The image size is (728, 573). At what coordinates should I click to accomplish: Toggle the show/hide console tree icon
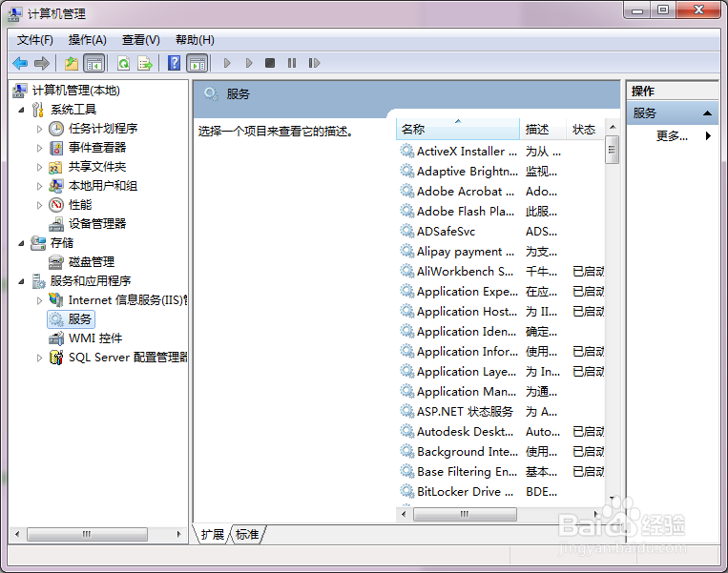pyautogui.click(x=94, y=63)
